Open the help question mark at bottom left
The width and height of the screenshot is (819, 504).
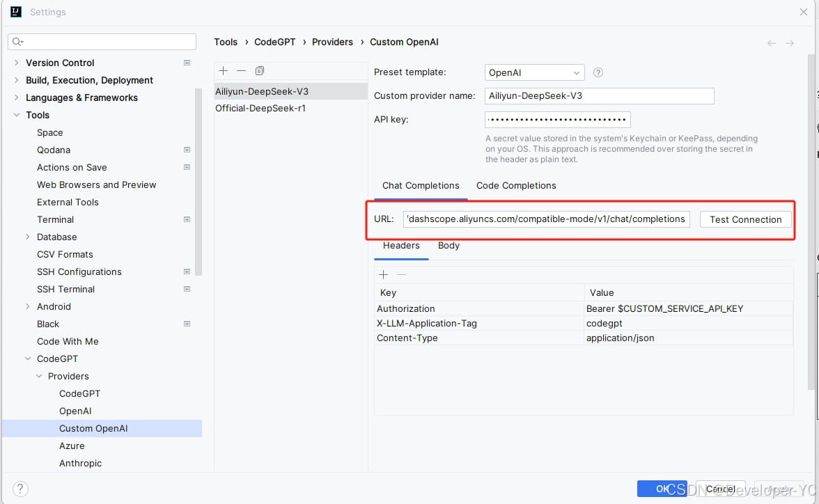tap(19, 489)
